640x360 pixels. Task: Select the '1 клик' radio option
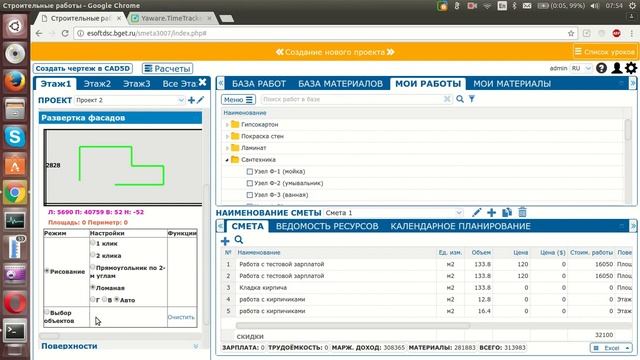[93, 243]
